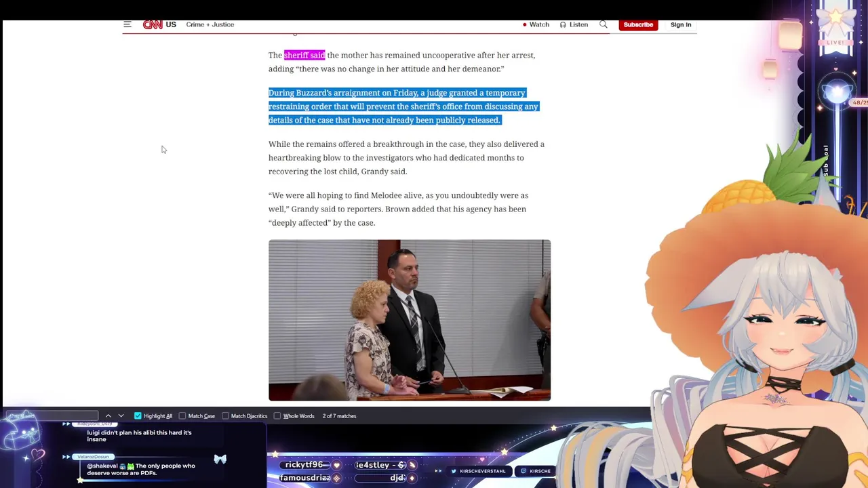The height and width of the screenshot is (488, 868).
Task: Click the find-in-page search field
Action: pos(52,415)
